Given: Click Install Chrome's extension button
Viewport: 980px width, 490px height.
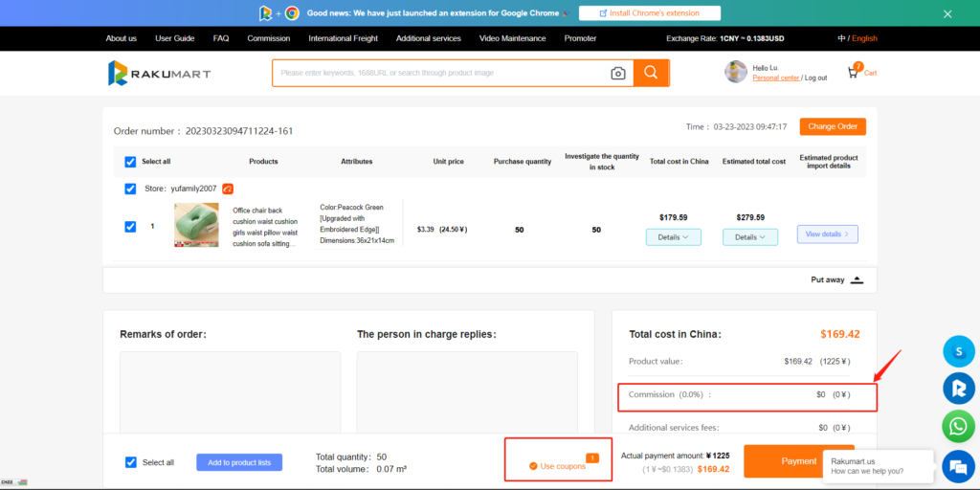Looking at the screenshot, I should 650,13.
